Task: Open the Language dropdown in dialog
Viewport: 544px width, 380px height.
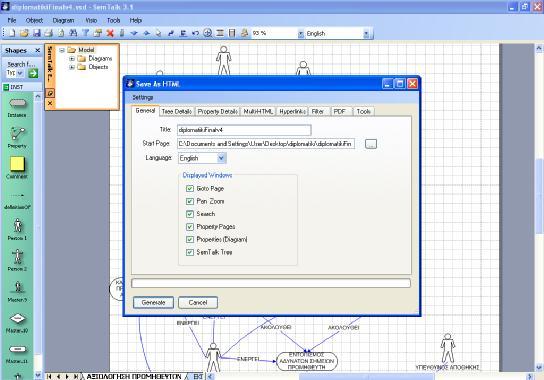Action: 221,158
